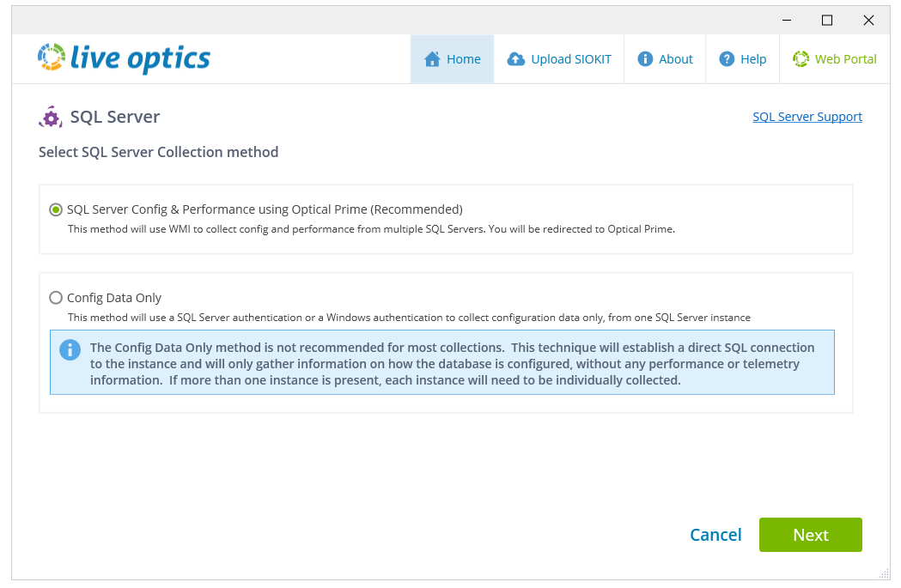Open the Help section
This screenshot has width=901, height=588.
pyautogui.click(x=742, y=58)
